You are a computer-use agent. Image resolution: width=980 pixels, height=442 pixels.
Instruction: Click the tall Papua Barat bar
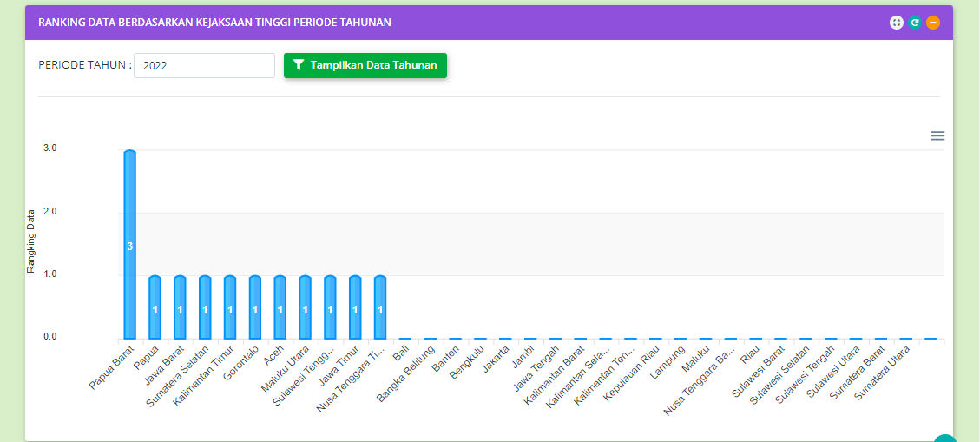click(129, 245)
